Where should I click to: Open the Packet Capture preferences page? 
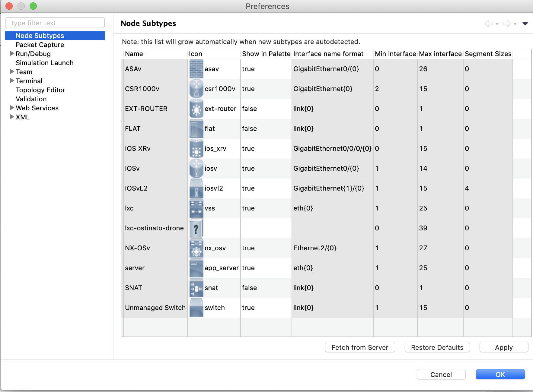click(40, 45)
